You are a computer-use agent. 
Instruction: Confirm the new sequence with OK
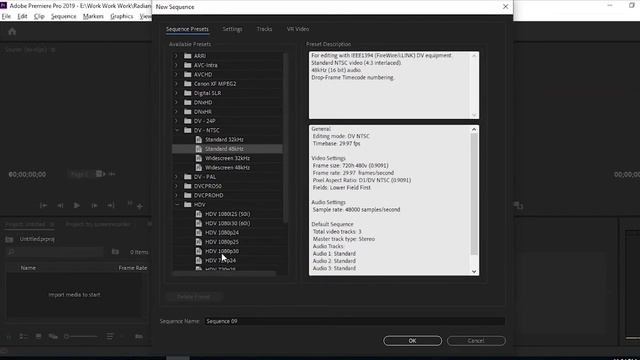(x=412, y=340)
